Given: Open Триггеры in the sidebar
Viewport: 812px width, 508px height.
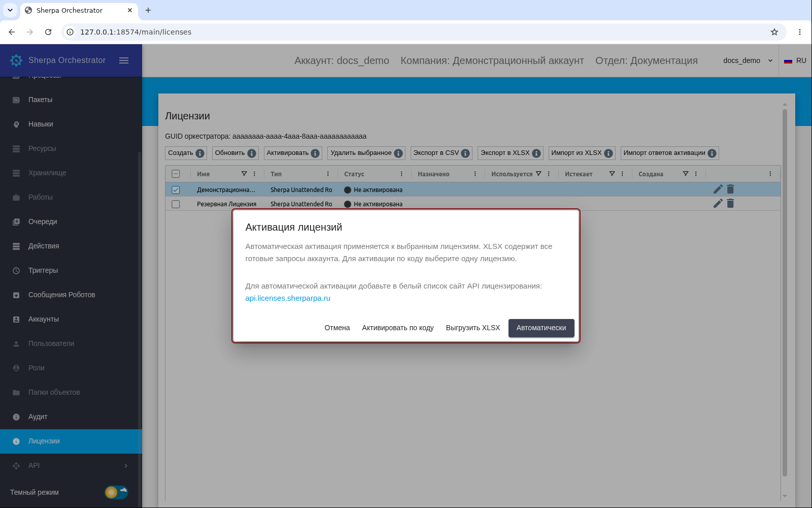Looking at the screenshot, I should click(71, 270).
